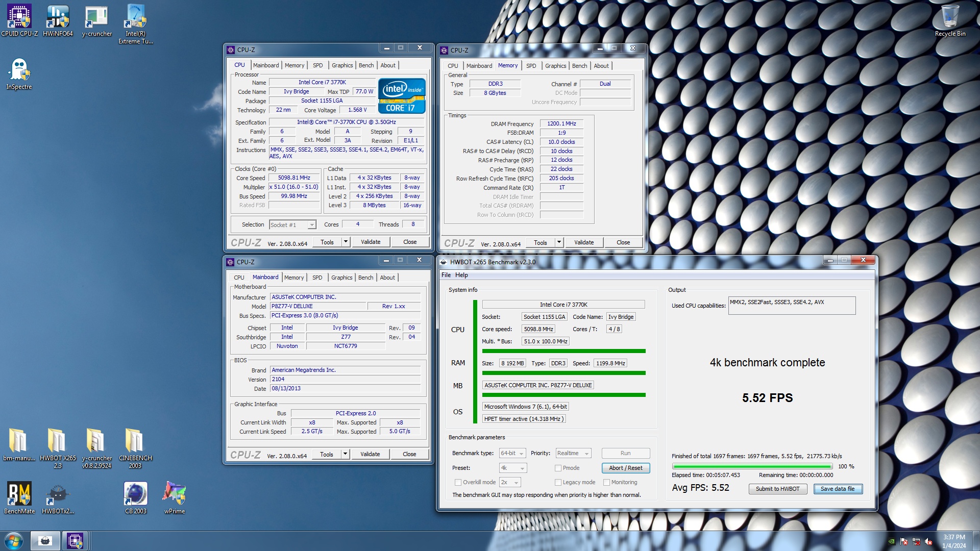
Task: Switch to SPD tab in CPU-Z Memory window
Action: coord(531,66)
